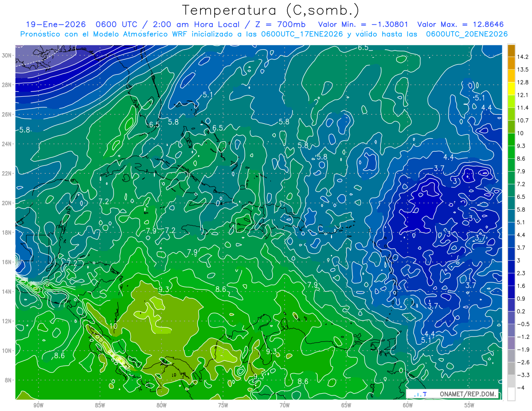The height and width of the screenshot is (411, 532).
Task: Click the 75W longitude axis label
Action: [x=223, y=405]
